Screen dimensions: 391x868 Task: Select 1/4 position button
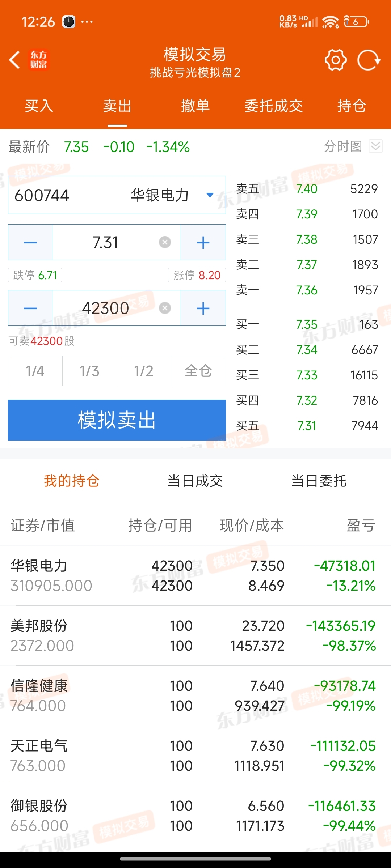(35, 371)
